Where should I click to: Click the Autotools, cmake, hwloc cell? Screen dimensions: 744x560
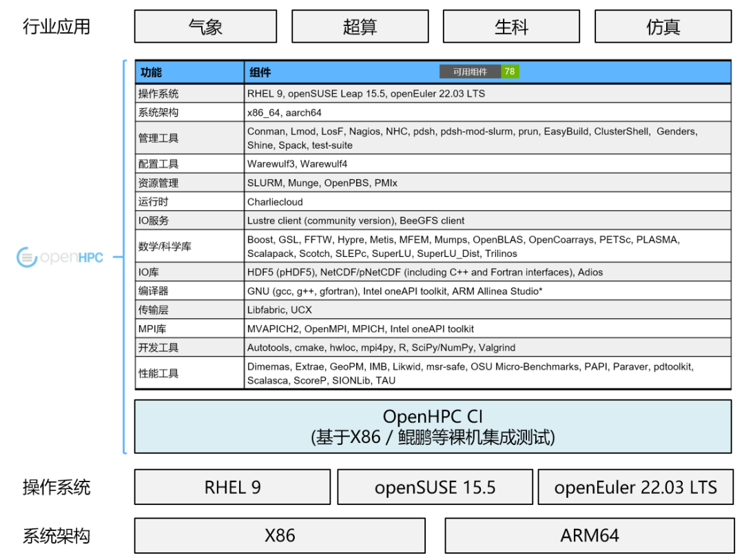pyautogui.click(x=488, y=347)
